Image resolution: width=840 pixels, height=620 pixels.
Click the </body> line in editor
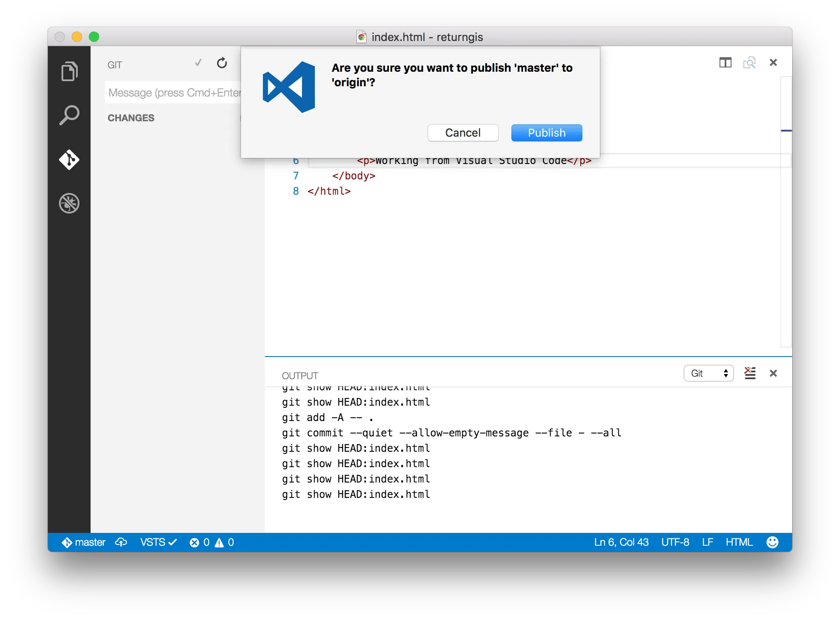pyautogui.click(x=354, y=176)
